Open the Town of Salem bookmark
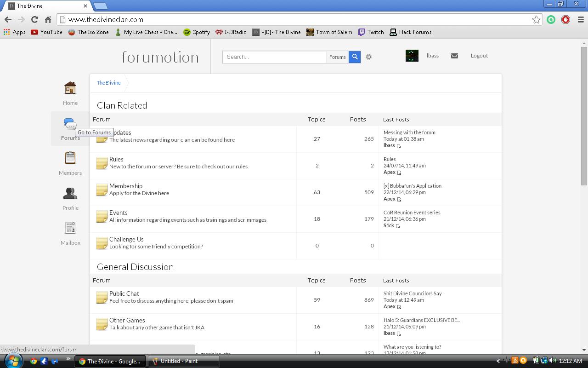Image resolution: width=588 pixels, height=368 pixels. click(329, 32)
